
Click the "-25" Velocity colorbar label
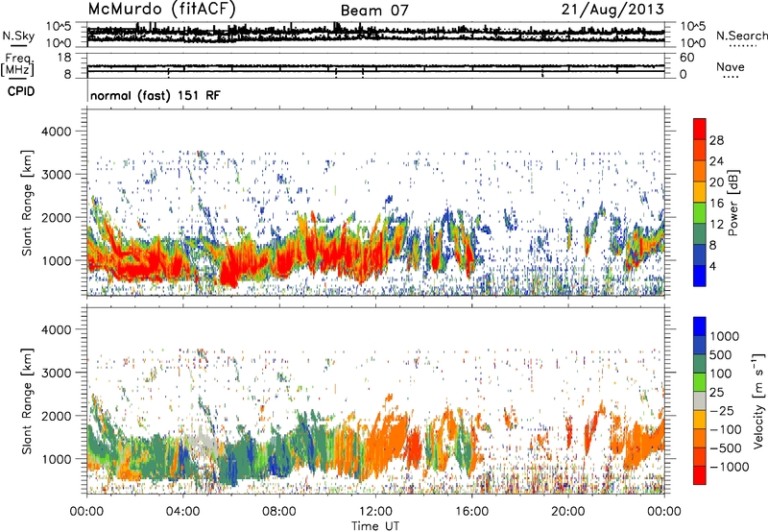[x=721, y=411]
